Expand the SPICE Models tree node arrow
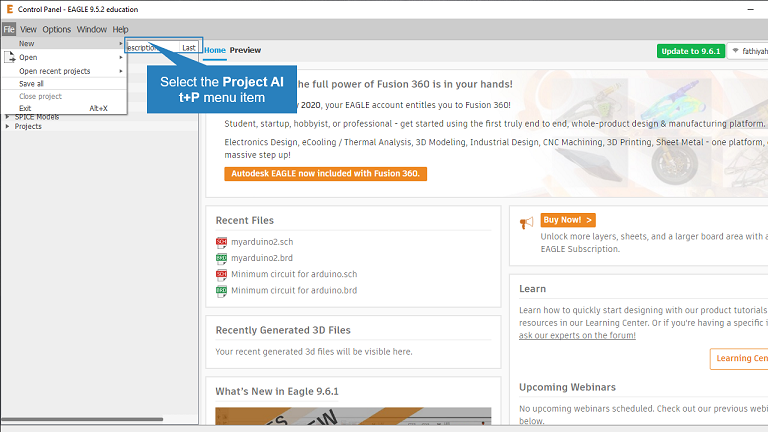 [7, 117]
